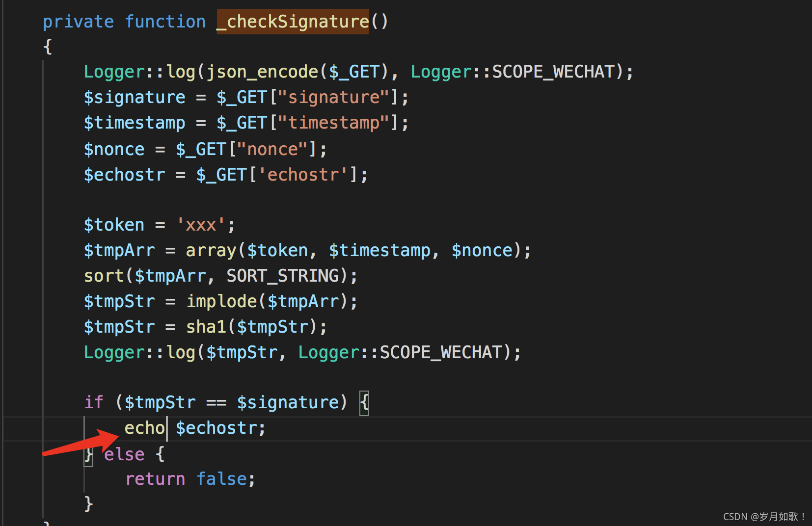
Task: Click the $nonce variable assignment
Action: tap(114, 149)
